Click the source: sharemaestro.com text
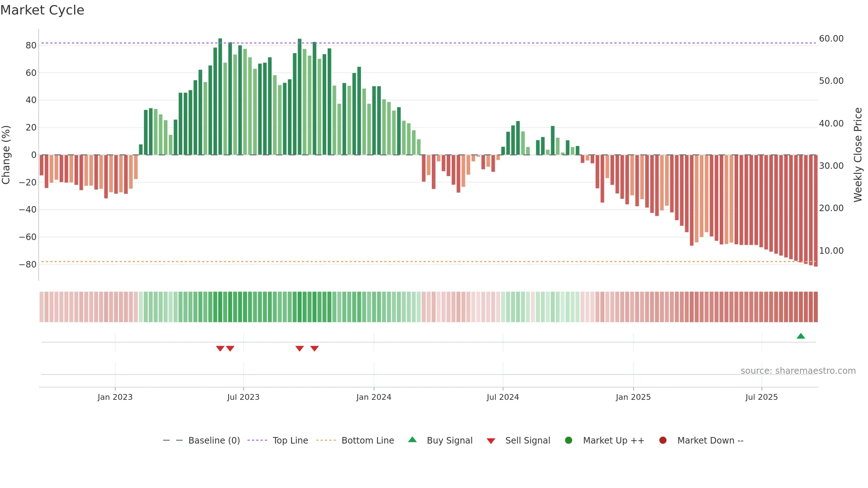The width and height of the screenshot is (868, 488). click(798, 371)
